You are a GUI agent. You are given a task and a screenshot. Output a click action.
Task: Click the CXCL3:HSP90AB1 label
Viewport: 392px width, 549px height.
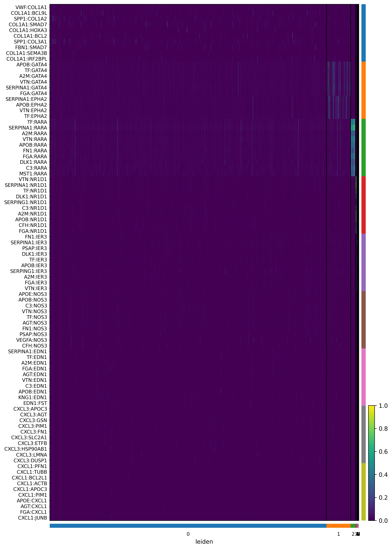pos(26,449)
